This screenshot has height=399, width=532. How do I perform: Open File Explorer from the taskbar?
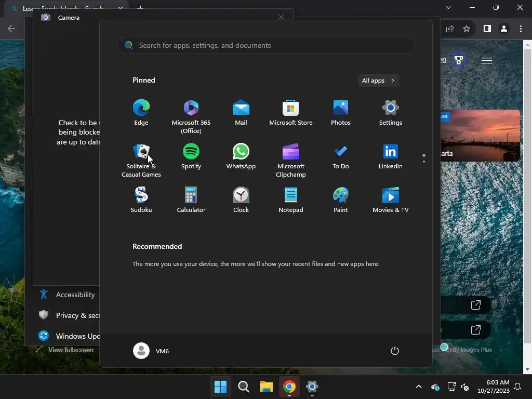[267, 387]
